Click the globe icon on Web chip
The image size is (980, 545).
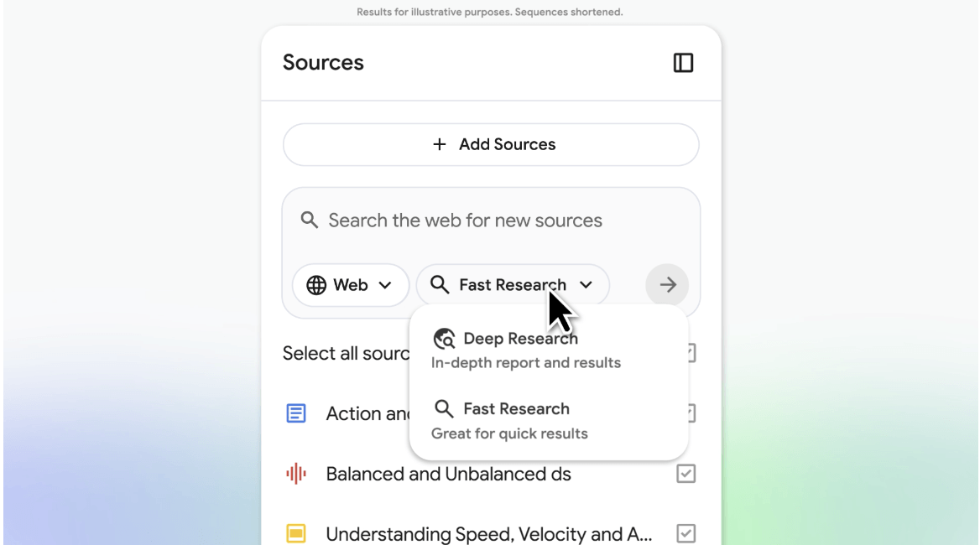[316, 285]
